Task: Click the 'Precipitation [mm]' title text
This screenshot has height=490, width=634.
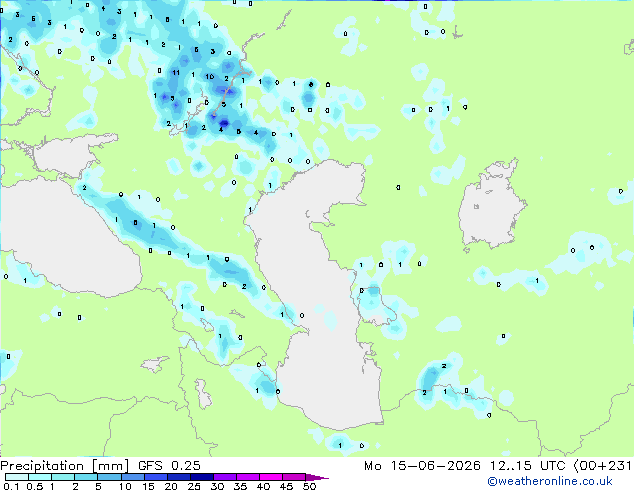Action: coord(64,466)
